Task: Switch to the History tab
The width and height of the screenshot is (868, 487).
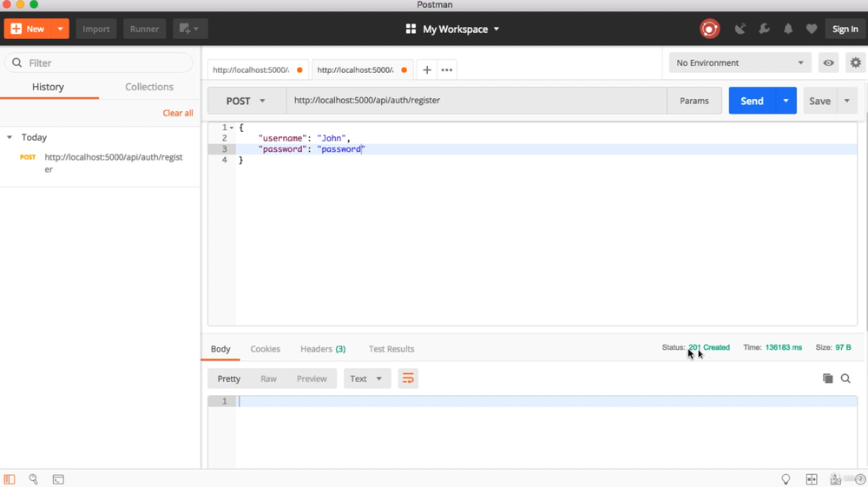Action: [48, 87]
